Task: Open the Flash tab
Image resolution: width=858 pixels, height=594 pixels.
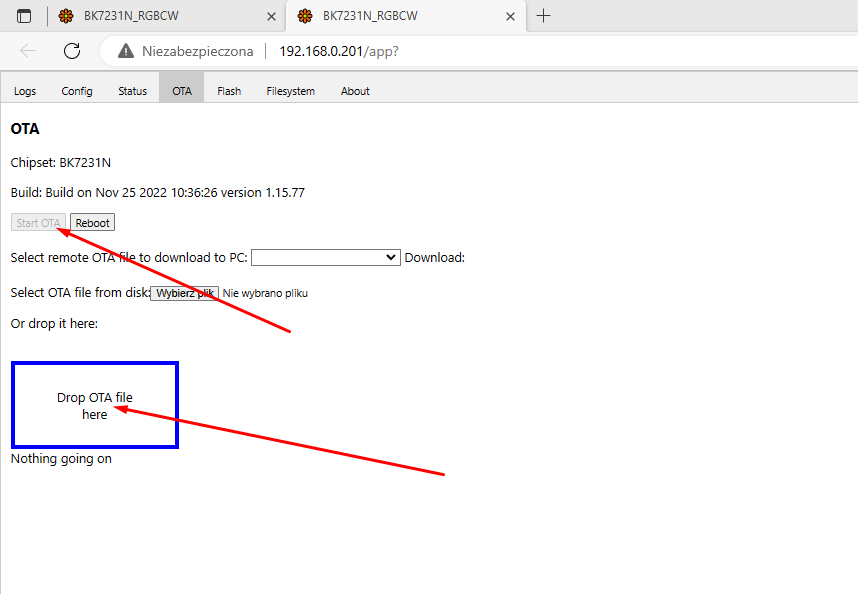Action: [x=229, y=91]
